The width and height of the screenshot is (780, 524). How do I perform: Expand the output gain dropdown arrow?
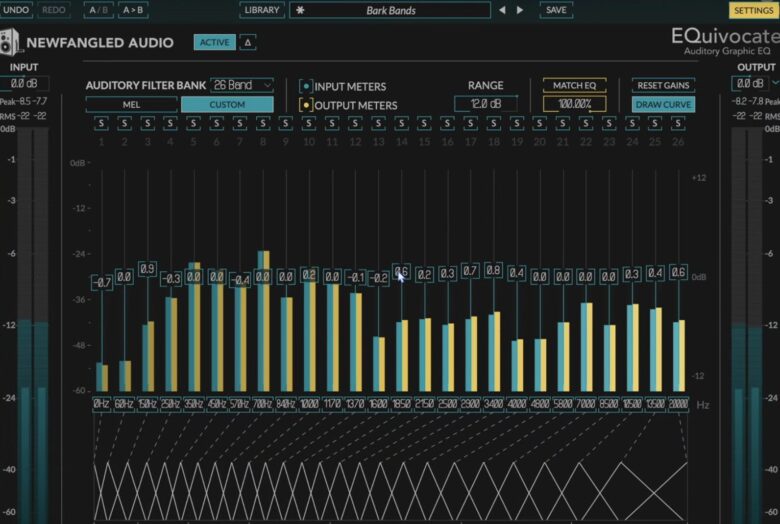776,83
